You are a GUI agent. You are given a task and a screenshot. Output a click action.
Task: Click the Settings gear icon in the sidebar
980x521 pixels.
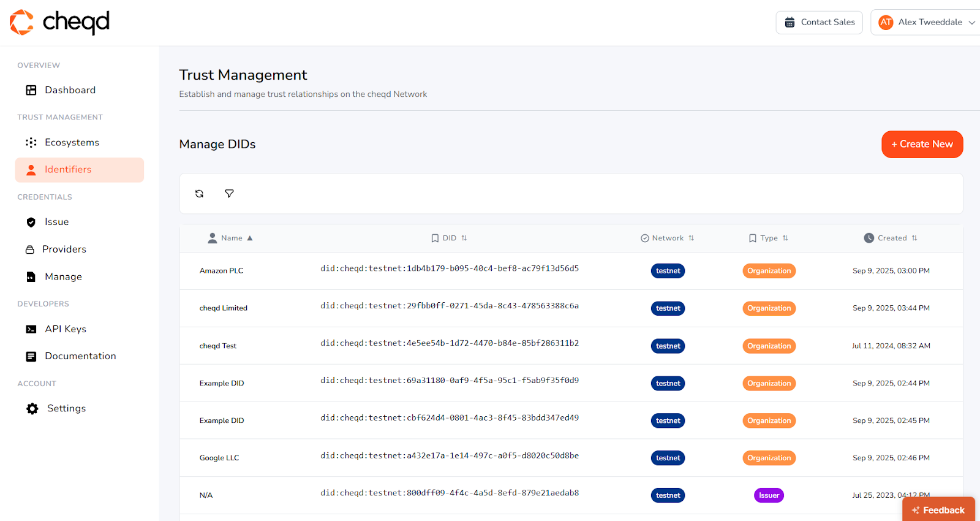pyautogui.click(x=32, y=408)
